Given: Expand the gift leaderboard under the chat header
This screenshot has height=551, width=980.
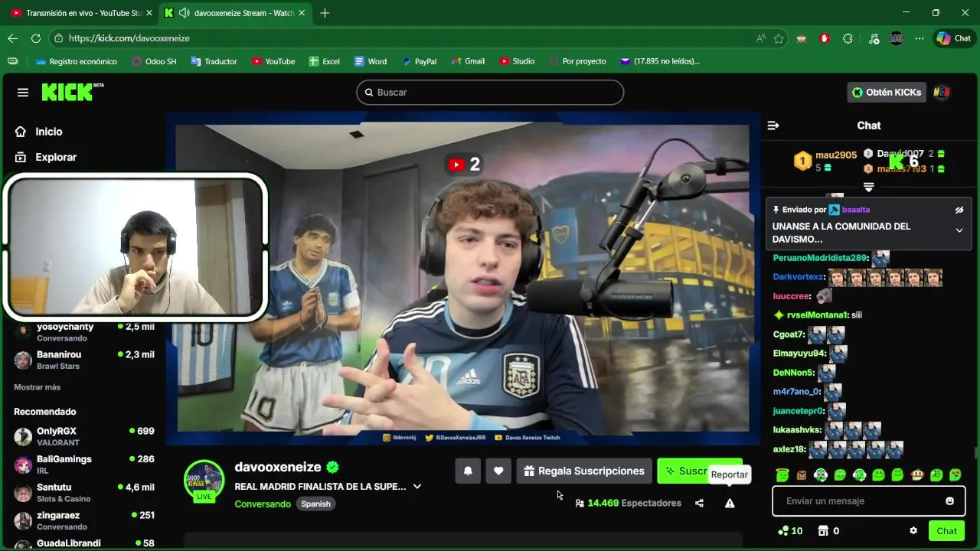Looking at the screenshot, I should point(869,187).
